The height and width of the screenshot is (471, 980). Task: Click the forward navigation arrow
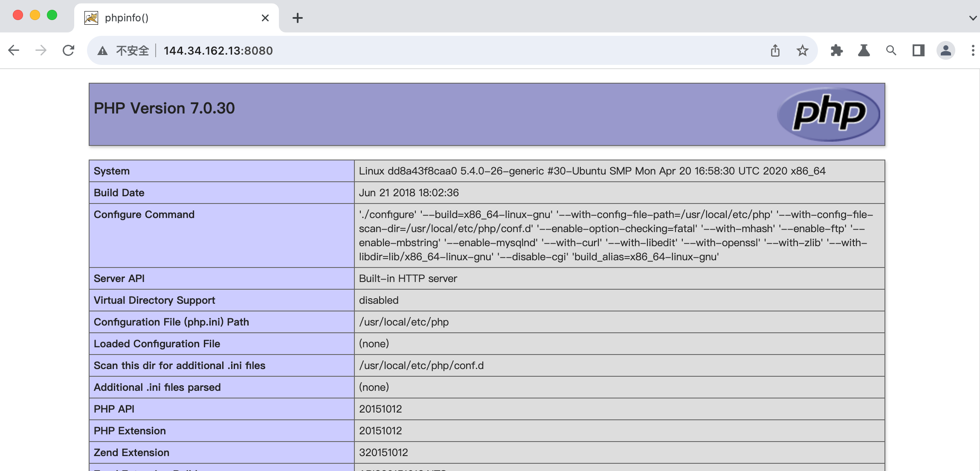[41, 50]
